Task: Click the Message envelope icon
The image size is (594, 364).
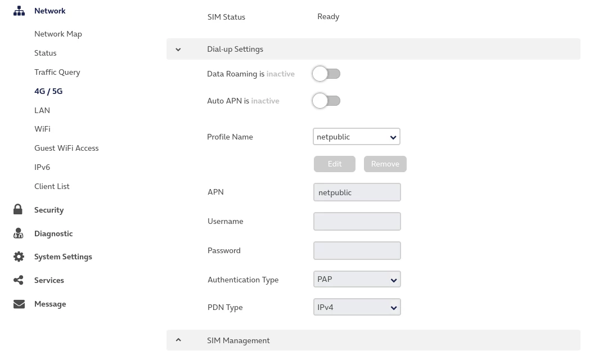Action: [x=19, y=304]
